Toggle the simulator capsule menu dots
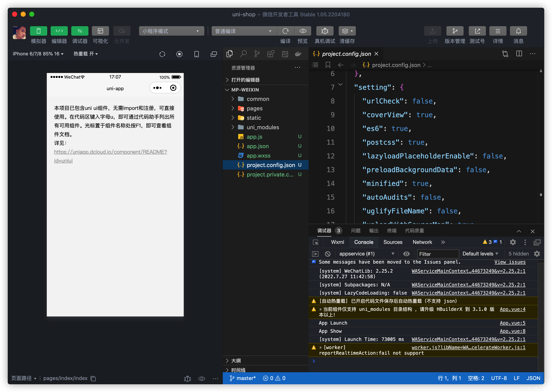 click(157, 88)
